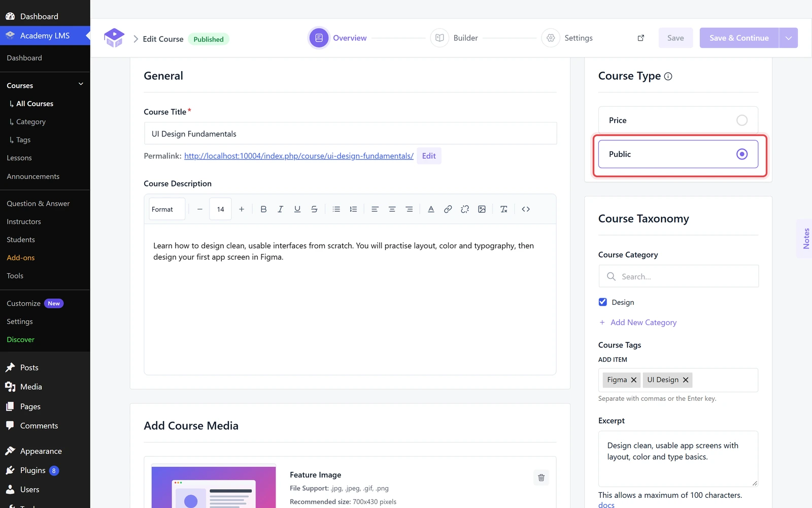
Task: Open the Format dropdown
Action: point(167,209)
